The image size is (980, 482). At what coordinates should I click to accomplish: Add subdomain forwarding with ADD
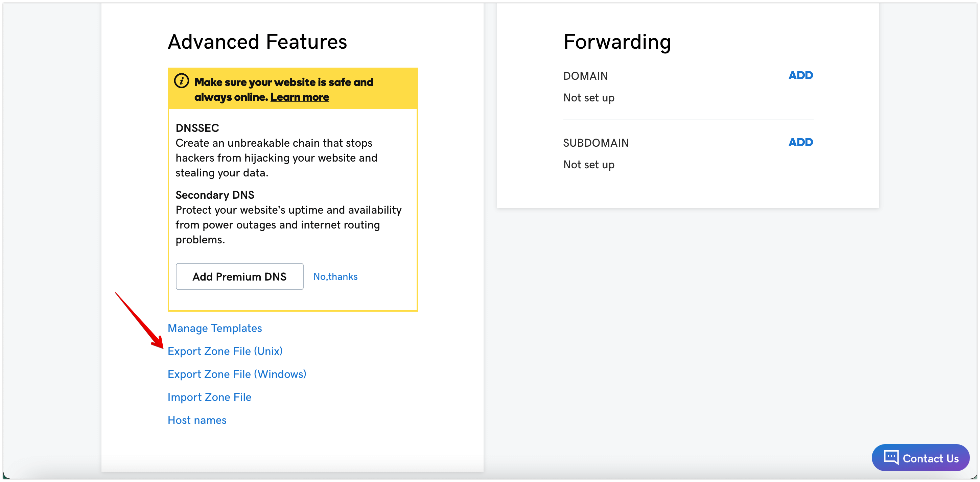coord(801,142)
